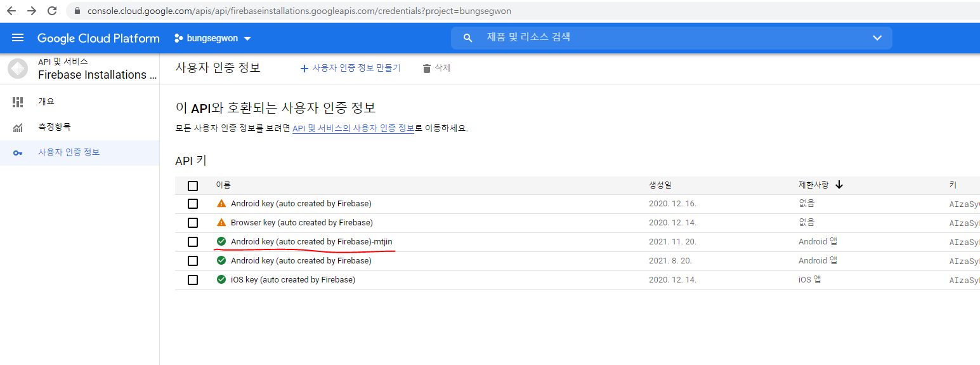
Task: Click the Google Cloud Platform logo text
Action: pos(98,38)
